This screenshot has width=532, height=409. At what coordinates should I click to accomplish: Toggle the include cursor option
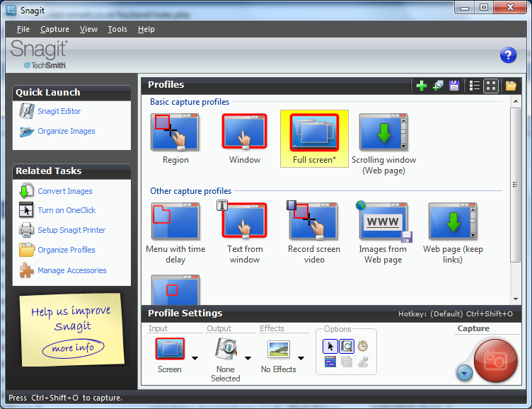pyautogui.click(x=330, y=346)
